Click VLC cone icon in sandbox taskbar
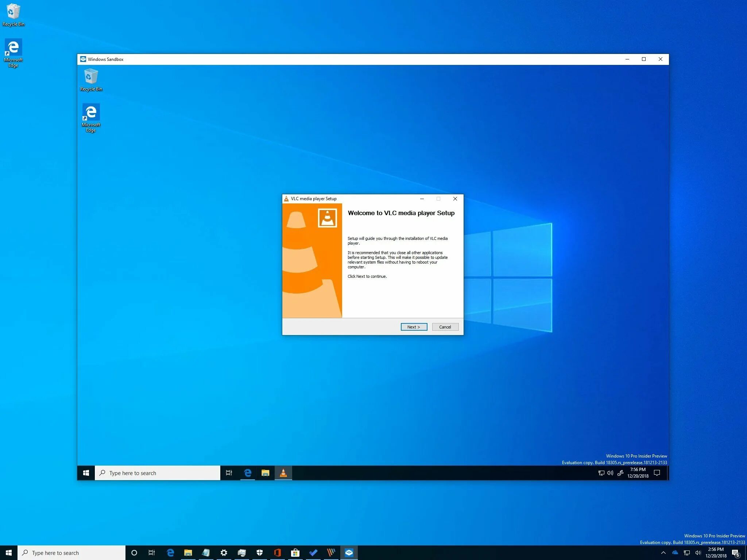Image resolution: width=747 pixels, height=560 pixels. (x=283, y=473)
